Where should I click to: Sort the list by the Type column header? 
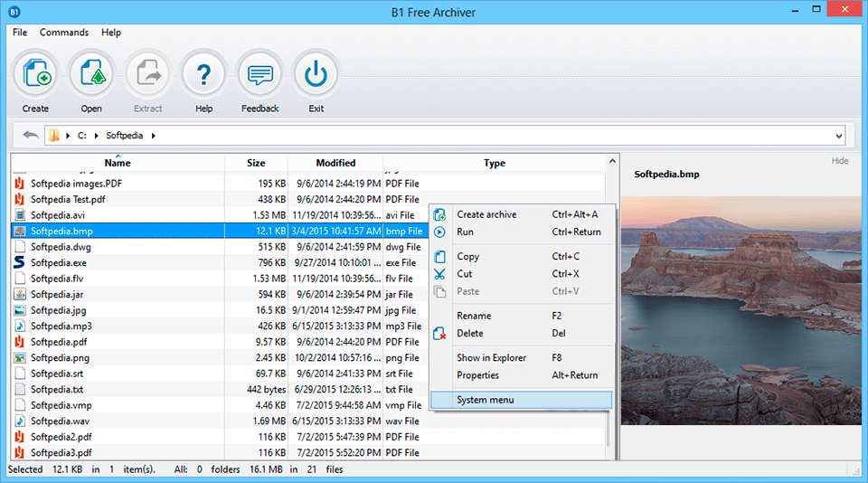pos(495,163)
